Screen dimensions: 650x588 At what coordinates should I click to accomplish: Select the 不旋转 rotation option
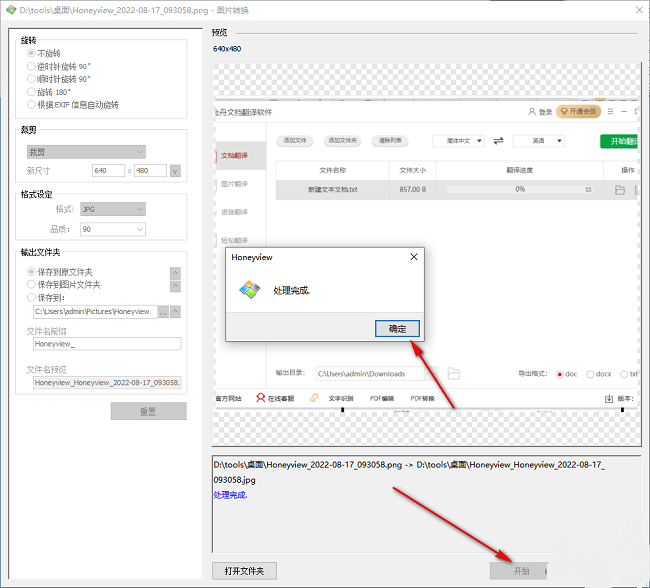[44, 53]
